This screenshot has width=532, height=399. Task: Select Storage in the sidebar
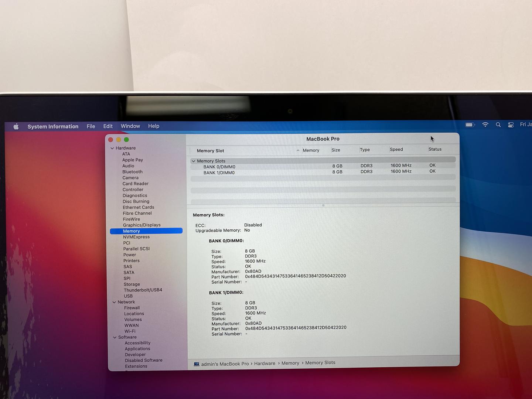pyautogui.click(x=132, y=284)
